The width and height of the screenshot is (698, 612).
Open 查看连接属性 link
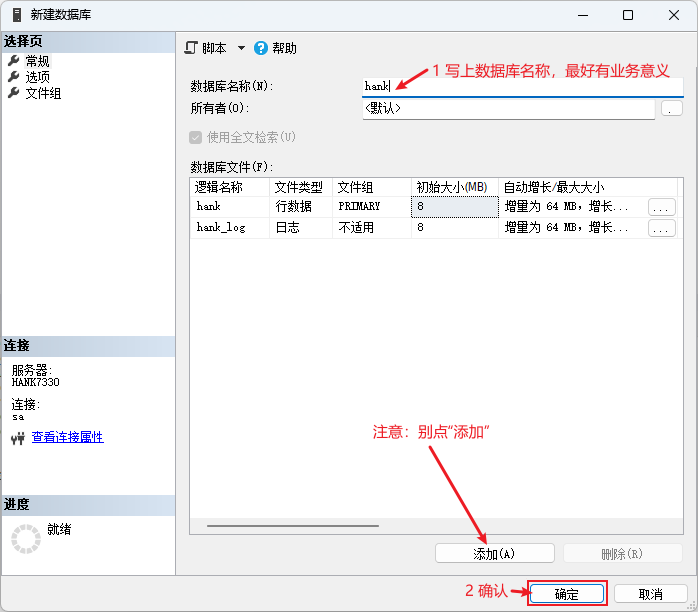[67, 437]
